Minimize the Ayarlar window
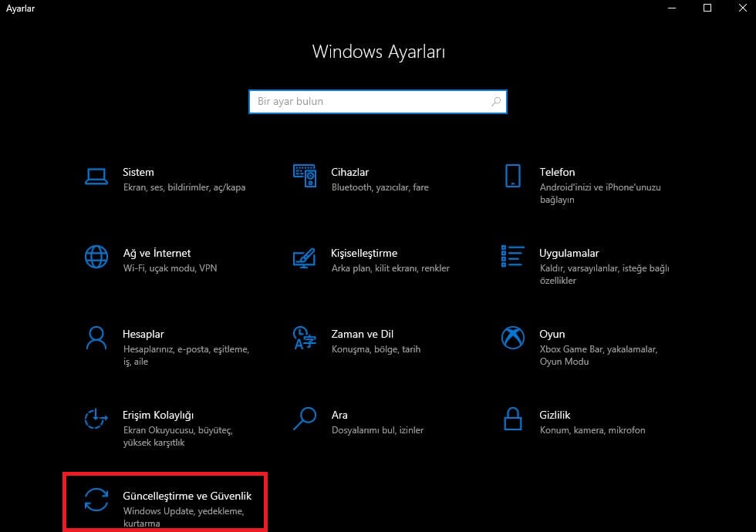Viewport: 756px width, 532px height. pos(672,8)
